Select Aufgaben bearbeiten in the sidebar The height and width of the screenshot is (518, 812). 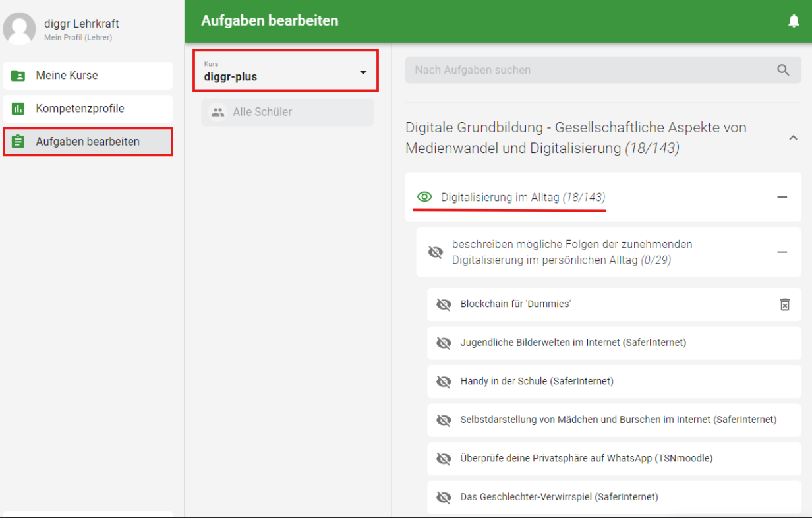click(x=88, y=142)
